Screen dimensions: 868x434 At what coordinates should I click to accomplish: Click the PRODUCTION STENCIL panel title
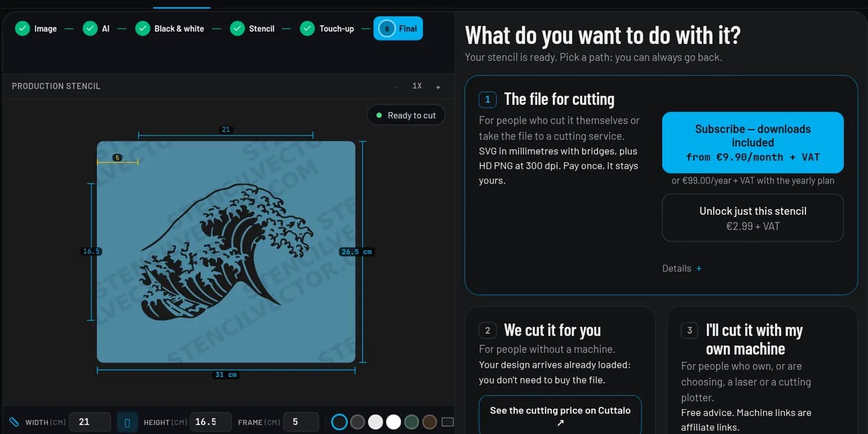[56, 86]
